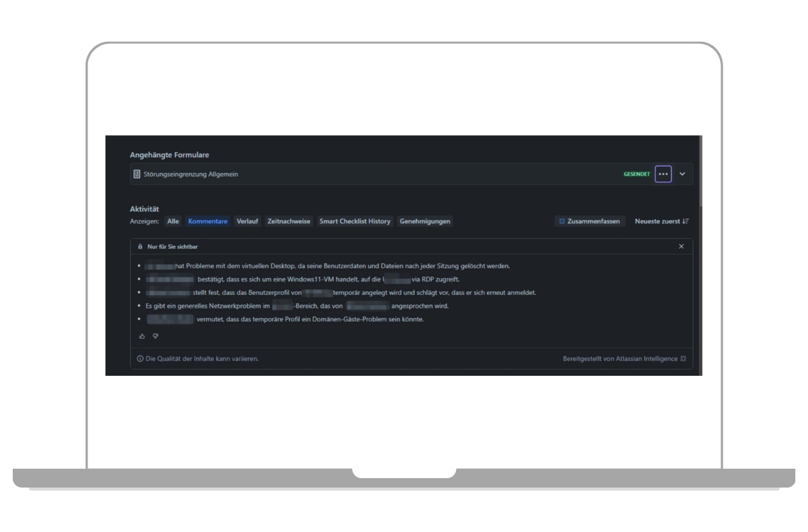Click the Angehängte Formulare heading
The width and height of the screenshot is (808, 532).
coord(170,155)
